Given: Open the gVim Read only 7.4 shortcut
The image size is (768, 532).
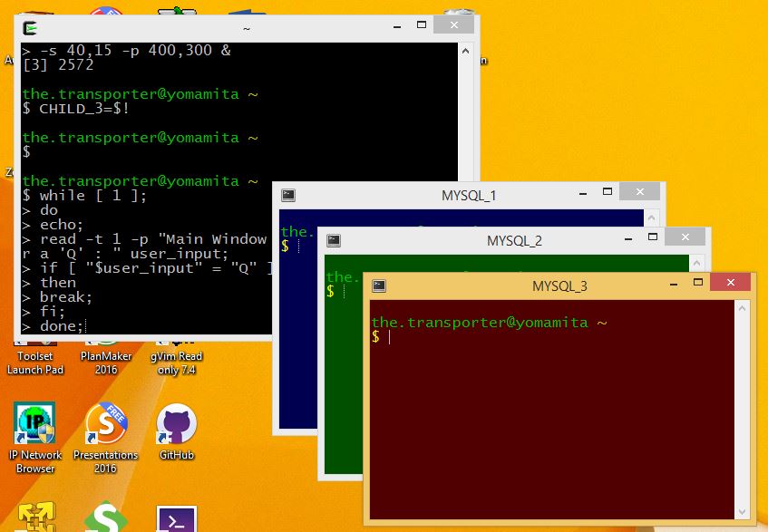Looking at the screenshot, I should coord(176,357).
